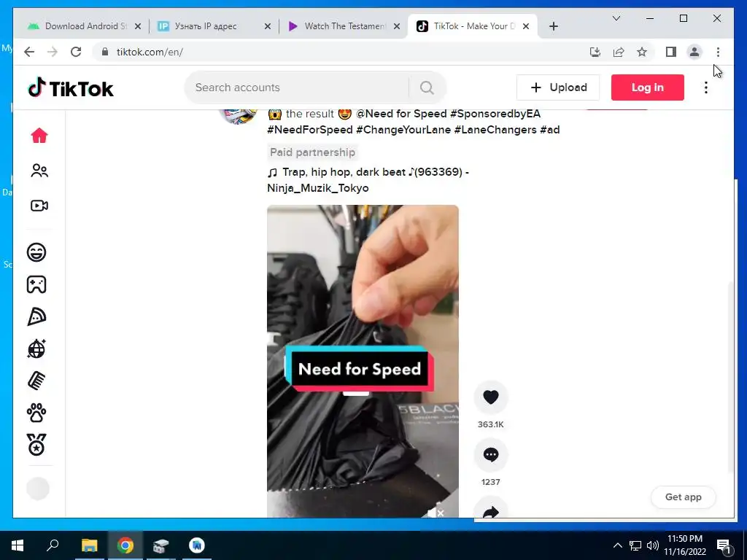Click the Upload button
Viewport: 747px width, 560px height.
tap(558, 87)
